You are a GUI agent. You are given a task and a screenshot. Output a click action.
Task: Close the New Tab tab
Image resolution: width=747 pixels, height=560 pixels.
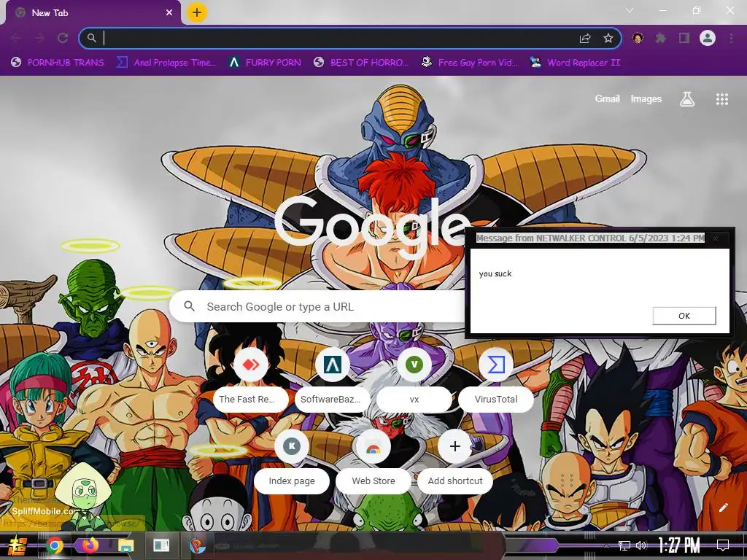(x=169, y=13)
